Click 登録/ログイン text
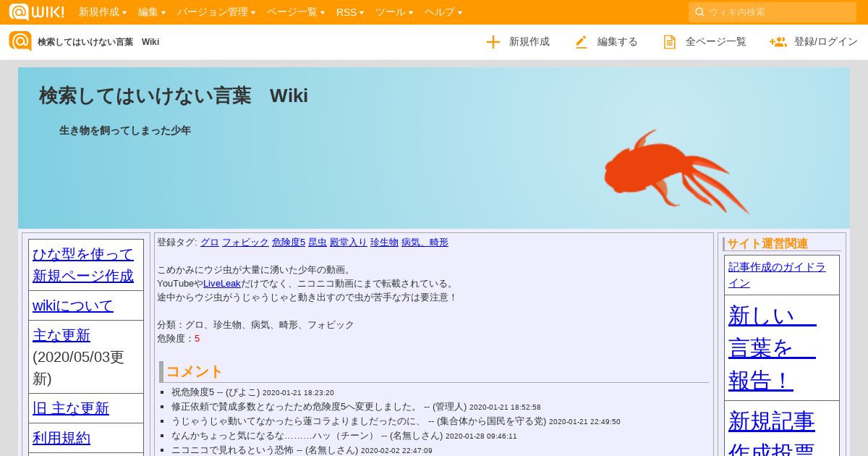The width and height of the screenshot is (868, 456). coord(826,42)
